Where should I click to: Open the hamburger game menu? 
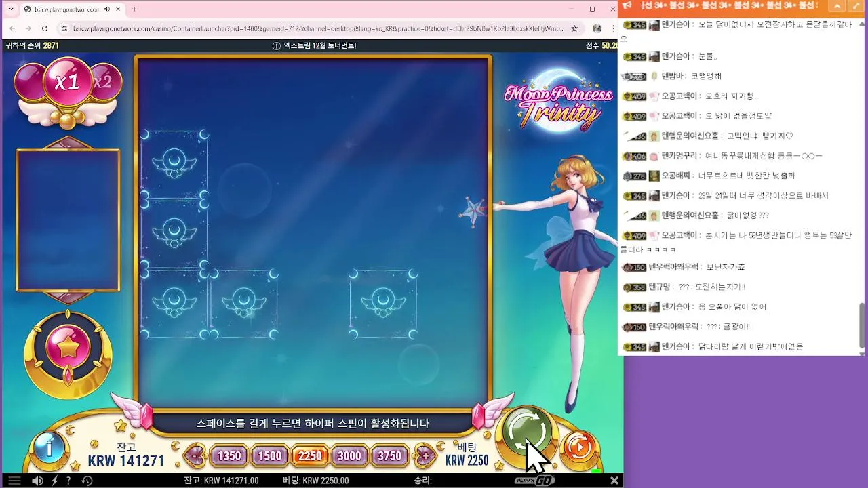14,481
